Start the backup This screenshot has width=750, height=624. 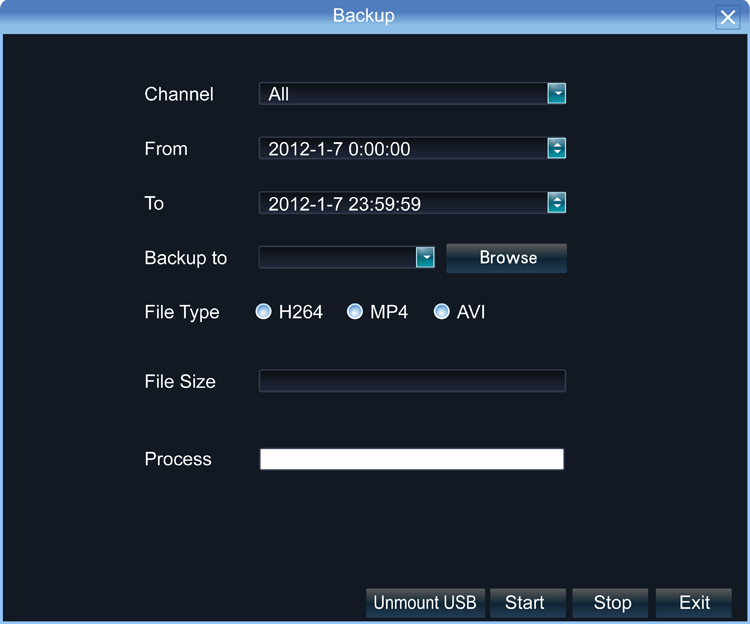[528, 602]
